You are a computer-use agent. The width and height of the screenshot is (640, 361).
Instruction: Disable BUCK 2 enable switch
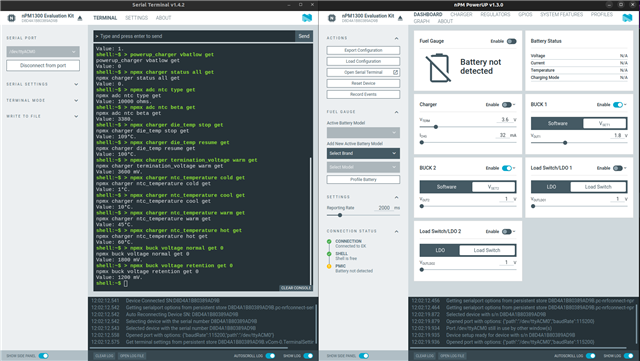point(507,168)
